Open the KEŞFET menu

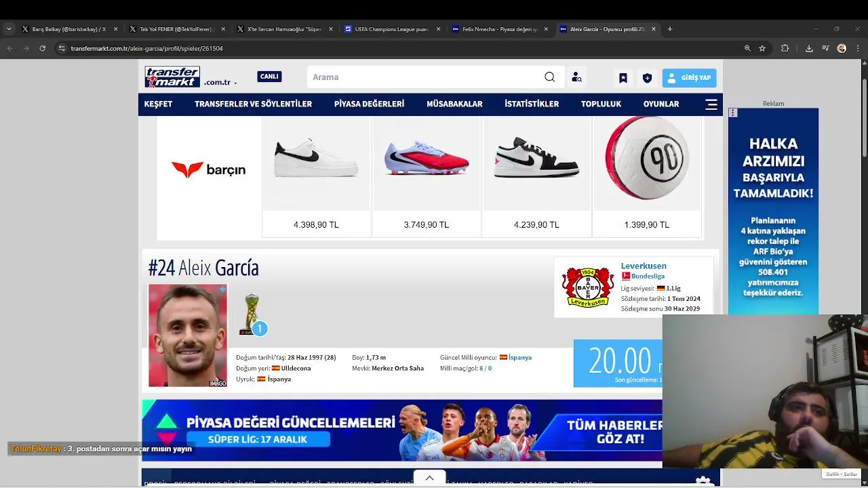(158, 104)
